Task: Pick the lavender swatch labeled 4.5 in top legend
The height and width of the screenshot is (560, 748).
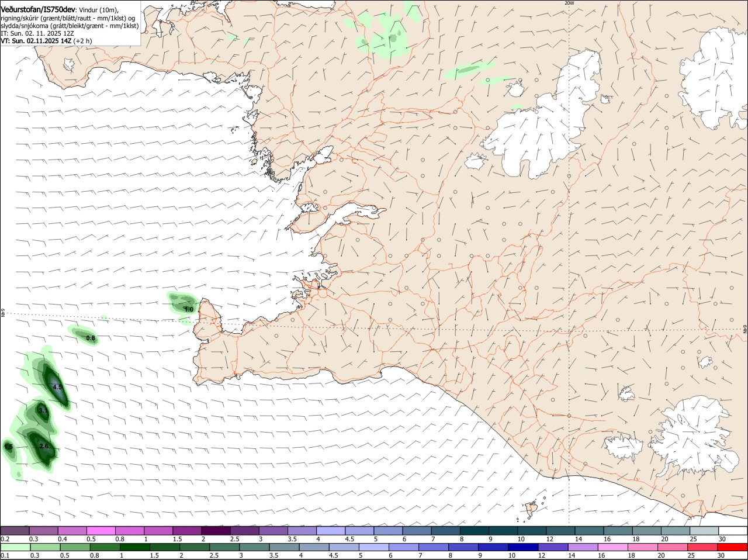Action: pyautogui.click(x=359, y=530)
